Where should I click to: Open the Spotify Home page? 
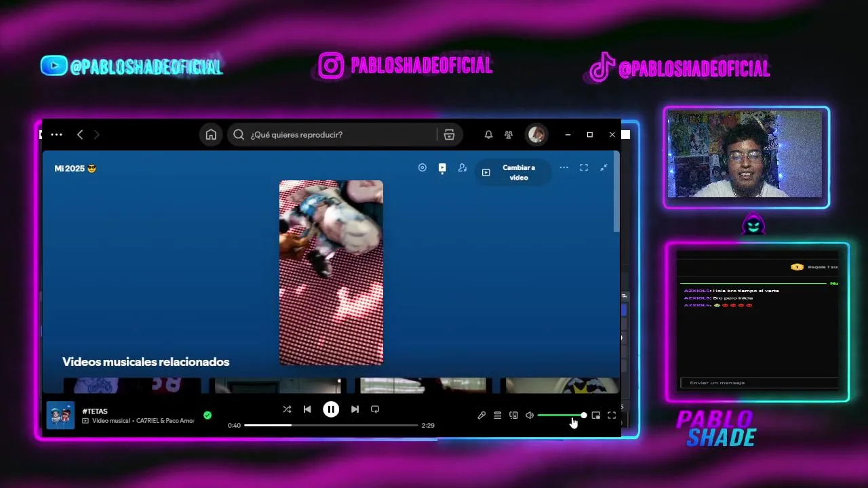coord(211,135)
